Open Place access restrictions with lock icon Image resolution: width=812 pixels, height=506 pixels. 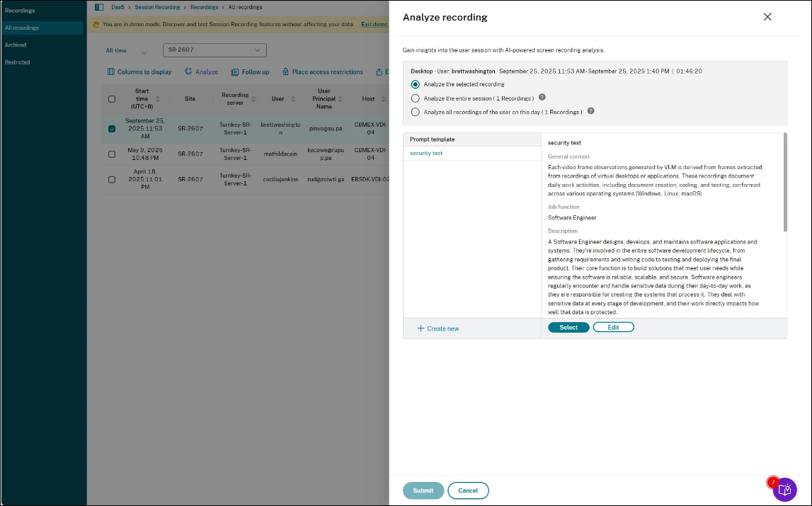point(323,72)
